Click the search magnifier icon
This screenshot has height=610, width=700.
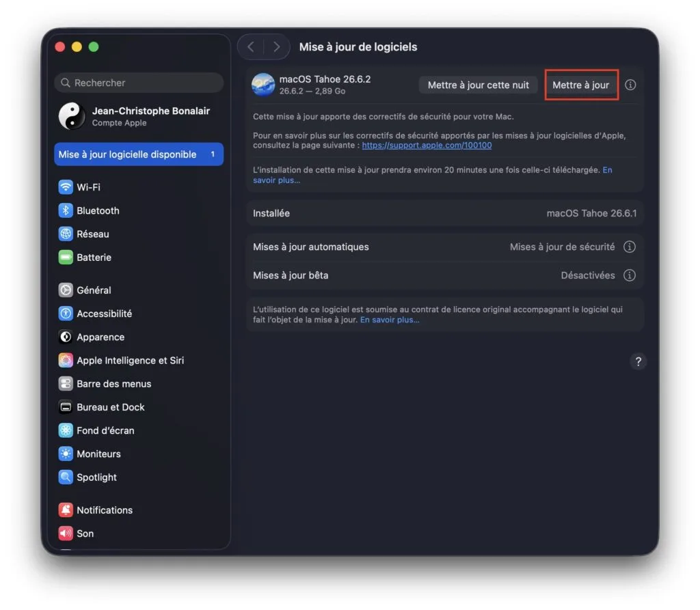tap(65, 83)
